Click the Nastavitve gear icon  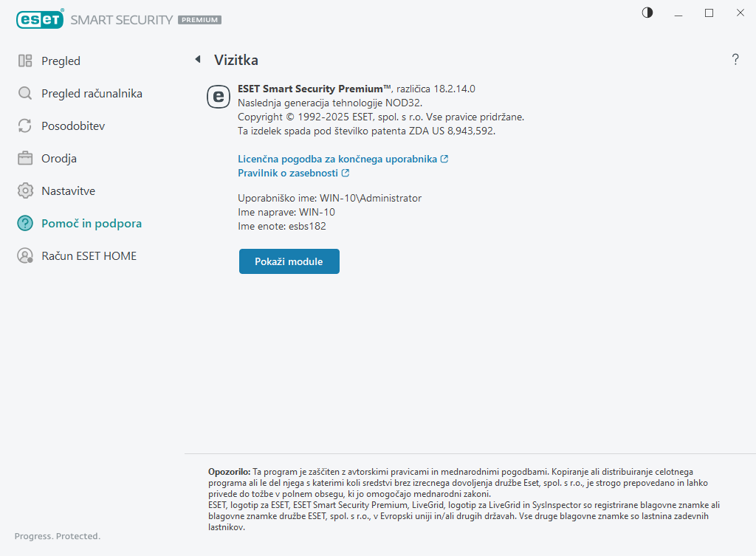click(x=25, y=191)
